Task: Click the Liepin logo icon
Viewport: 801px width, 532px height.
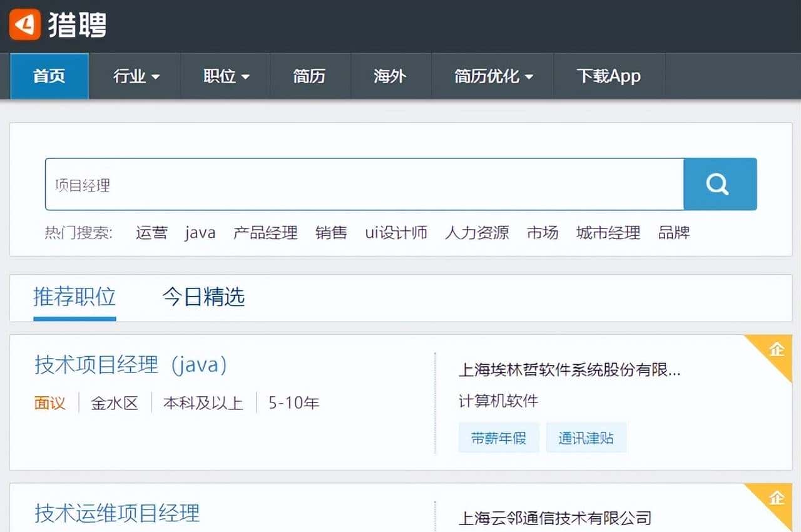Action: tap(25, 25)
